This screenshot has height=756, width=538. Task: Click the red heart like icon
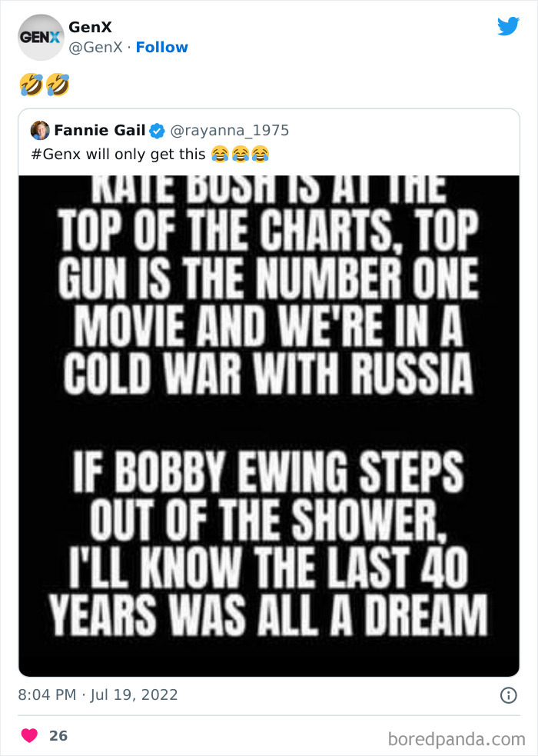pyautogui.click(x=28, y=734)
